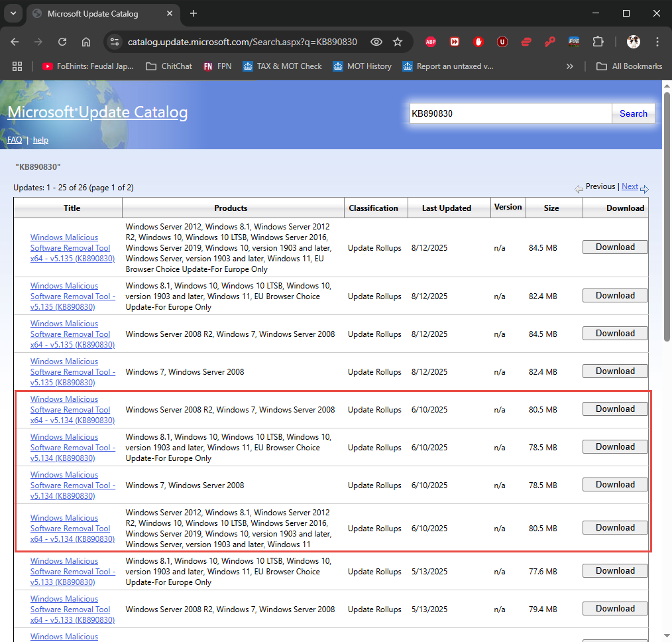Click the new tab plus icon
This screenshot has width=672, height=642.
[194, 13]
